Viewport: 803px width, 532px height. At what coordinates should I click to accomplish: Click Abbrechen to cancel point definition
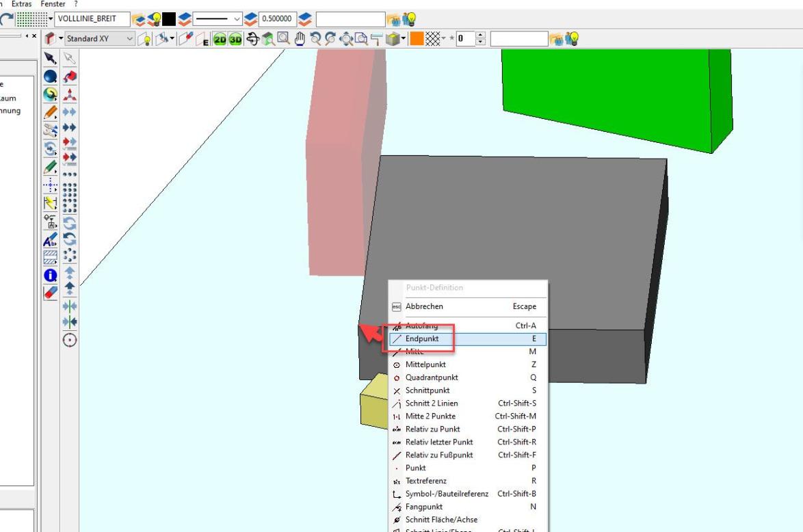click(424, 307)
